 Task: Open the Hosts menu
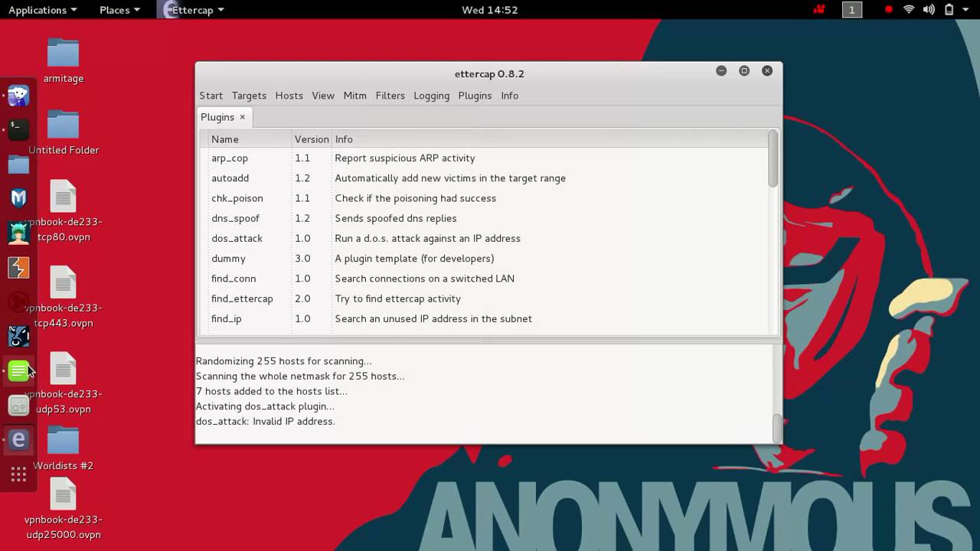coord(289,96)
